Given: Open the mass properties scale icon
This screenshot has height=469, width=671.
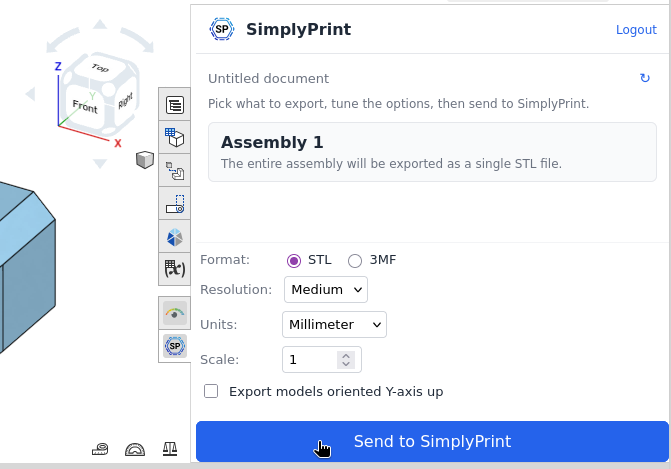Looking at the screenshot, I should pos(170,449).
